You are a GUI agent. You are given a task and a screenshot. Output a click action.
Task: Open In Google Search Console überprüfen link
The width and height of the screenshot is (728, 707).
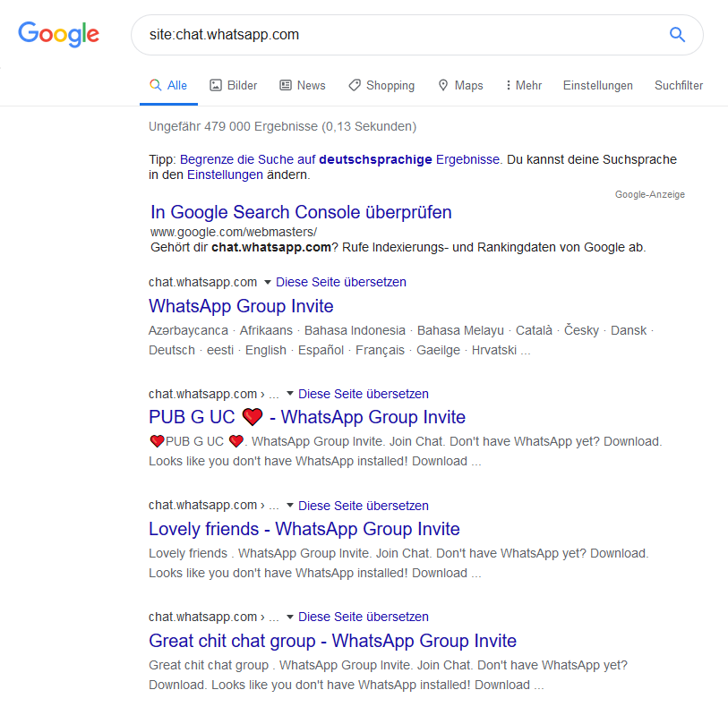[x=301, y=212]
